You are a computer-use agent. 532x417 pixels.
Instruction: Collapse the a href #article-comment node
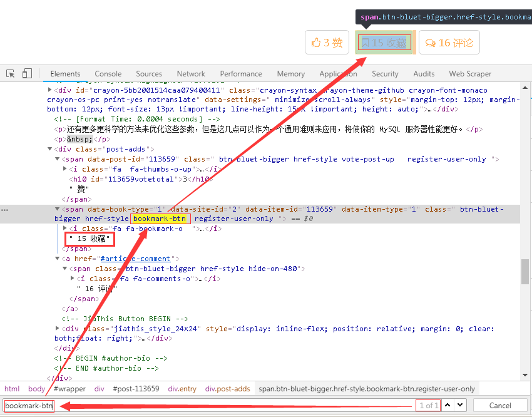click(x=58, y=259)
